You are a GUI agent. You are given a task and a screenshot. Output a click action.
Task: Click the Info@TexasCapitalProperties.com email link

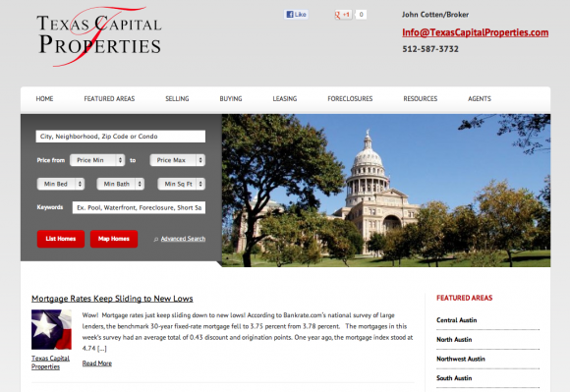[x=475, y=32]
